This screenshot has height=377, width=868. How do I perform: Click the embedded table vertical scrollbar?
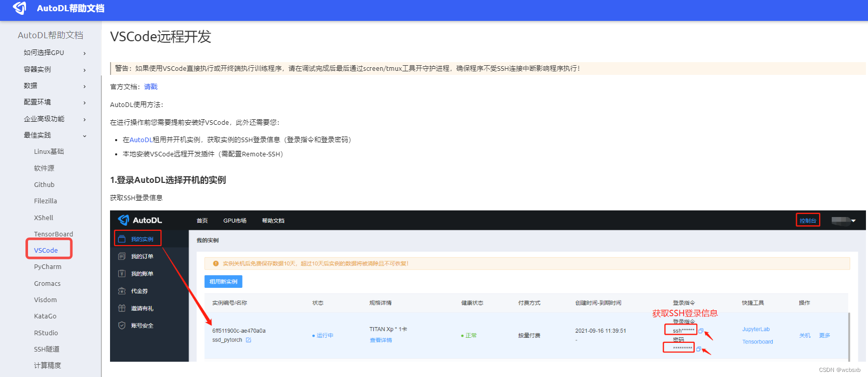(x=849, y=336)
